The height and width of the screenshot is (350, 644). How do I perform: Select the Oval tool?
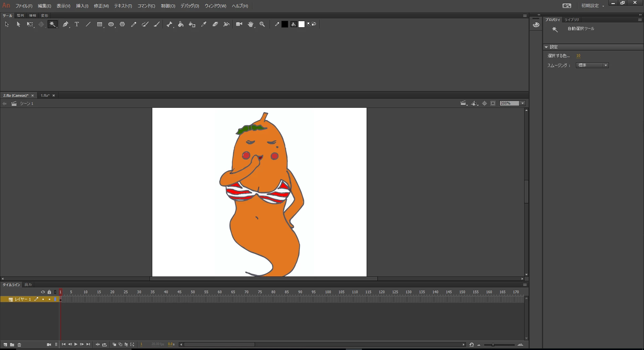pos(111,24)
